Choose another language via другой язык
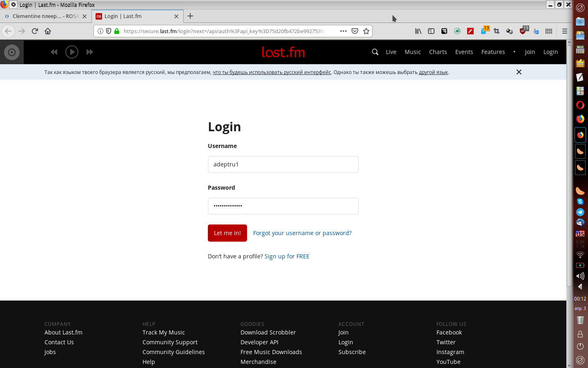588x368 pixels. tap(433, 72)
